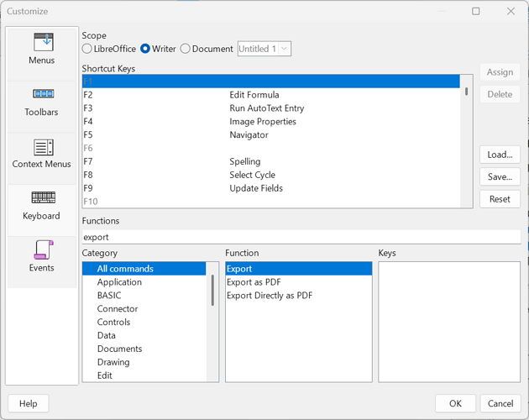Select the F8 Select Cycle row
Image resolution: width=529 pixels, height=420 pixels.
(271, 175)
